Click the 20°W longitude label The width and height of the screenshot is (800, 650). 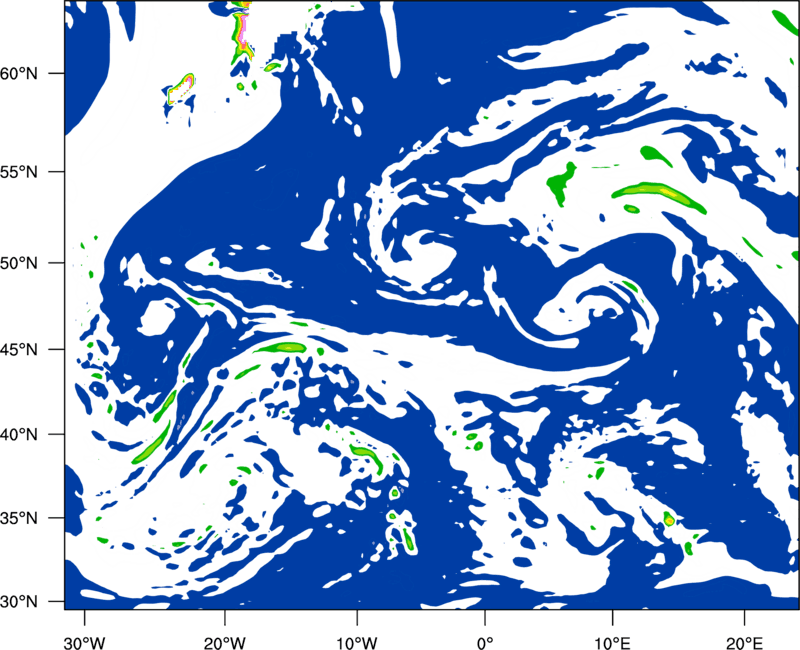point(224,643)
